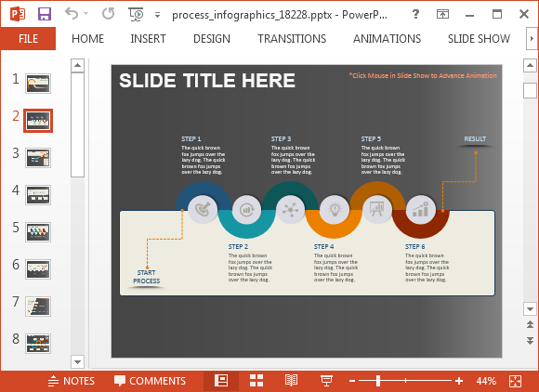Switch to Normal view

[221, 381]
